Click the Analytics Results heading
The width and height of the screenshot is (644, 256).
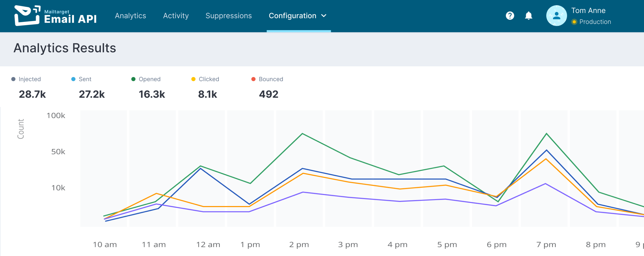click(65, 48)
